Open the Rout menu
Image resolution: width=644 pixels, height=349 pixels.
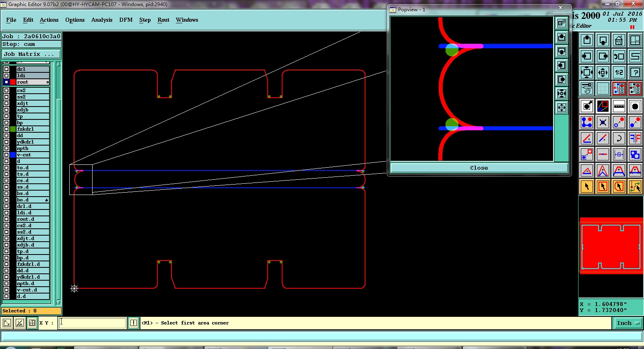click(x=163, y=20)
